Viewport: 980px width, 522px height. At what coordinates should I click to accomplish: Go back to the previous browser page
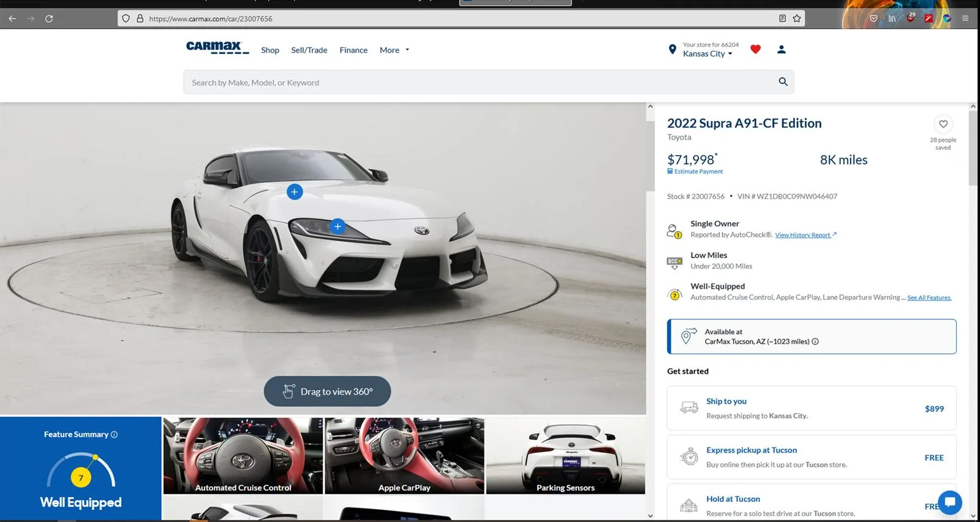[x=12, y=19]
